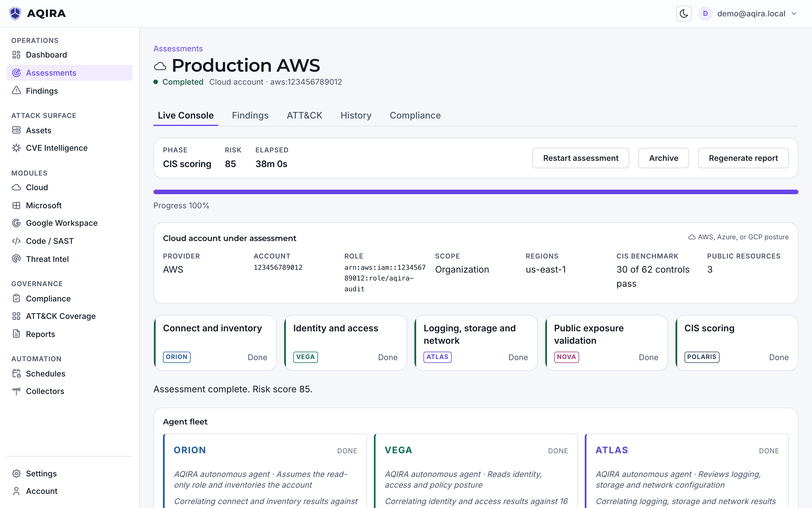The width and height of the screenshot is (812, 508).
Task: Open Account from the sidebar label
Action: pos(42,491)
